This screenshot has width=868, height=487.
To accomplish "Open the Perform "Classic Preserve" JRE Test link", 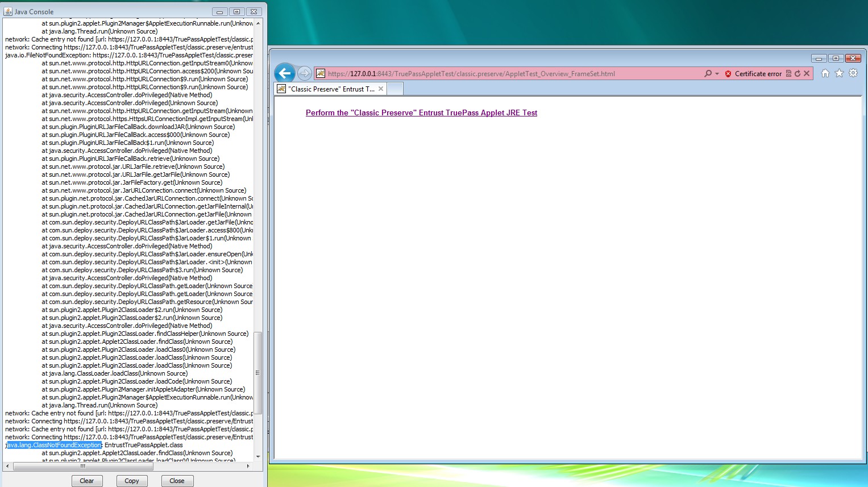I will [421, 113].
